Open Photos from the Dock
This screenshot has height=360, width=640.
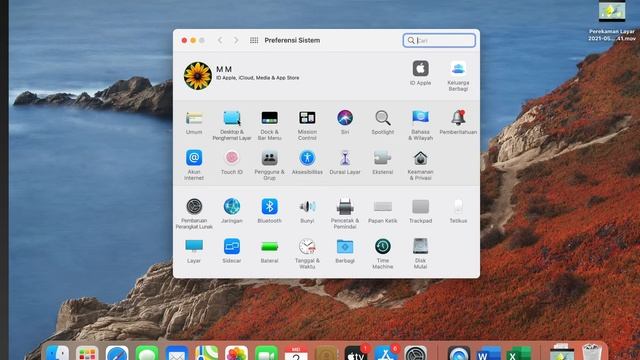(x=236, y=353)
